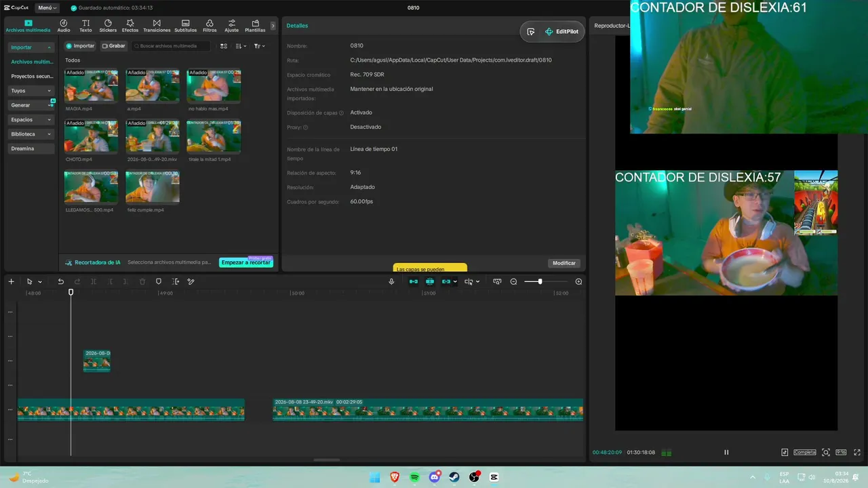Select the MAGIA.mp4 thumbnail
Screen dimensions: 868x488
coord(91,85)
